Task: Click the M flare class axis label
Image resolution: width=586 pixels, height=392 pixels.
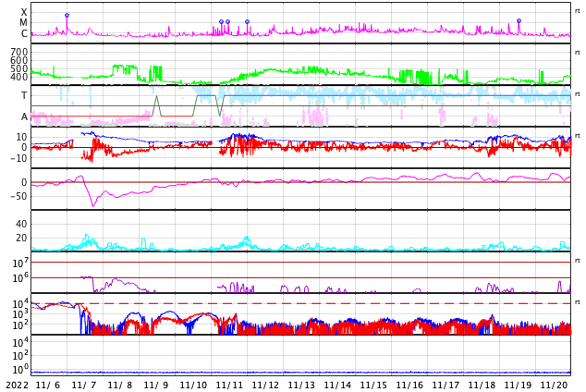Action: click(x=23, y=23)
